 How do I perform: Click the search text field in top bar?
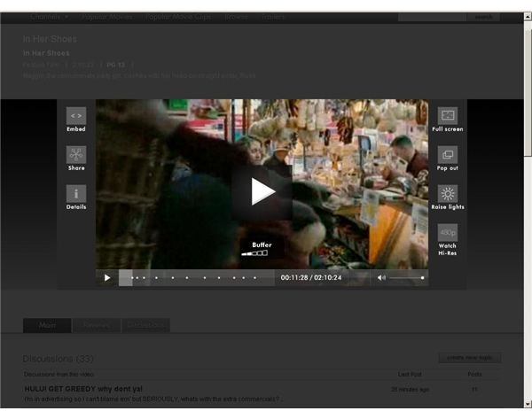click(x=433, y=17)
